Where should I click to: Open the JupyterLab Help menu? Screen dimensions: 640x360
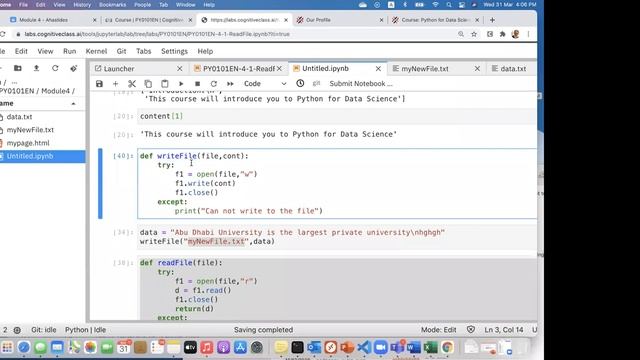[205, 51]
